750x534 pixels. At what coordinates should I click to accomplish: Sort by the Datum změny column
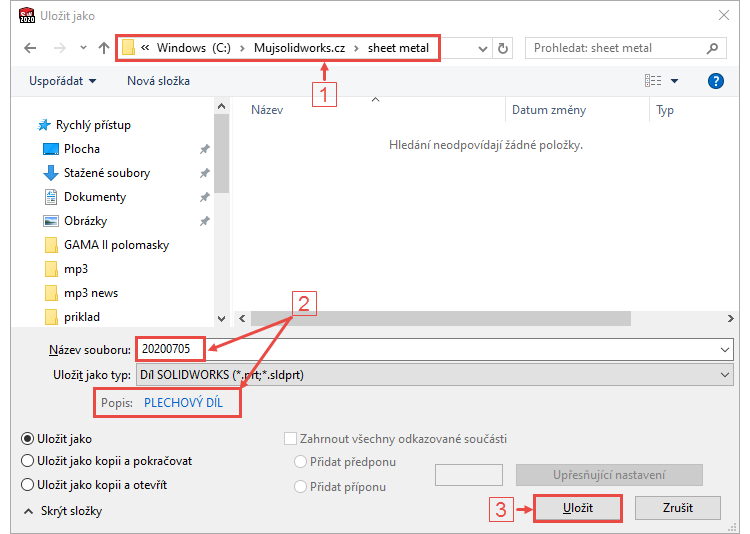549,110
